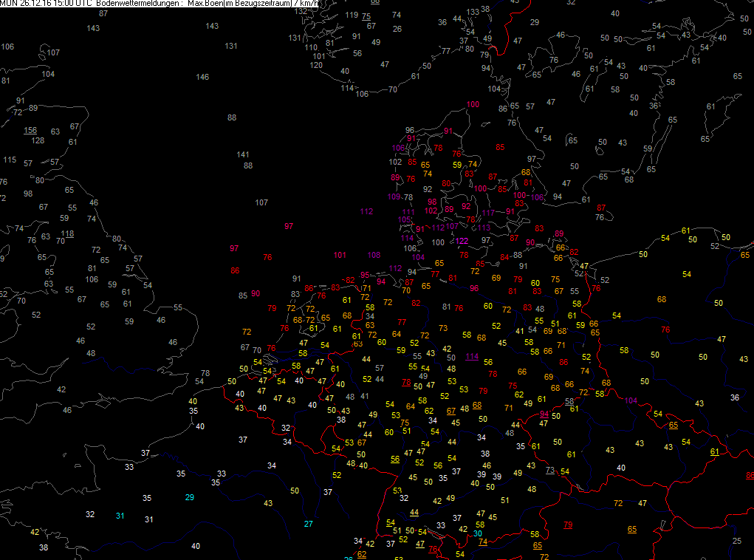Select the 120 value on Norway's coast
The height and width of the screenshot is (560, 754).
(x=316, y=66)
